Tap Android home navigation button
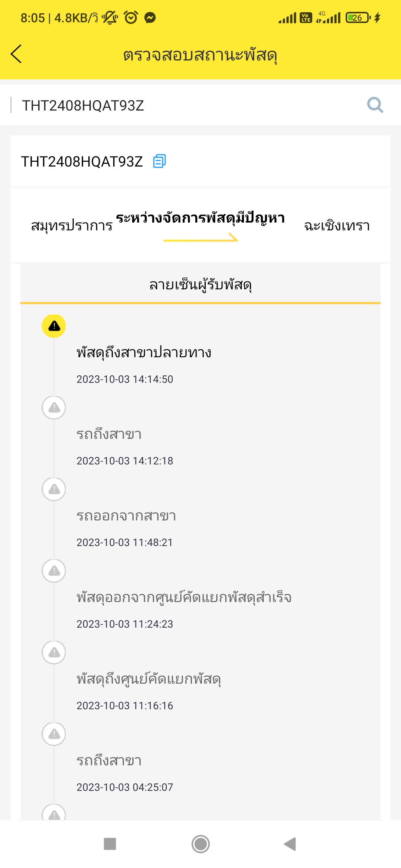Image resolution: width=401 pixels, height=868 pixels. (x=200, y=844)
